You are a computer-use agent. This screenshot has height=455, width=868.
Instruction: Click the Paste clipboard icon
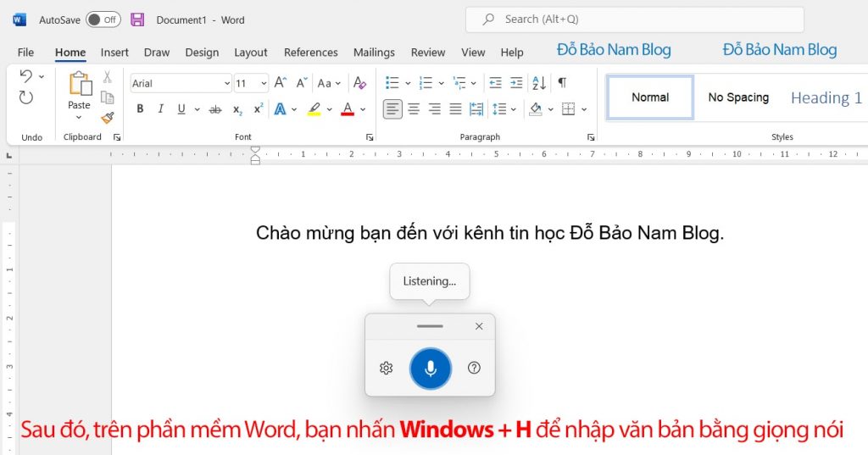click(x=81, y=84)
